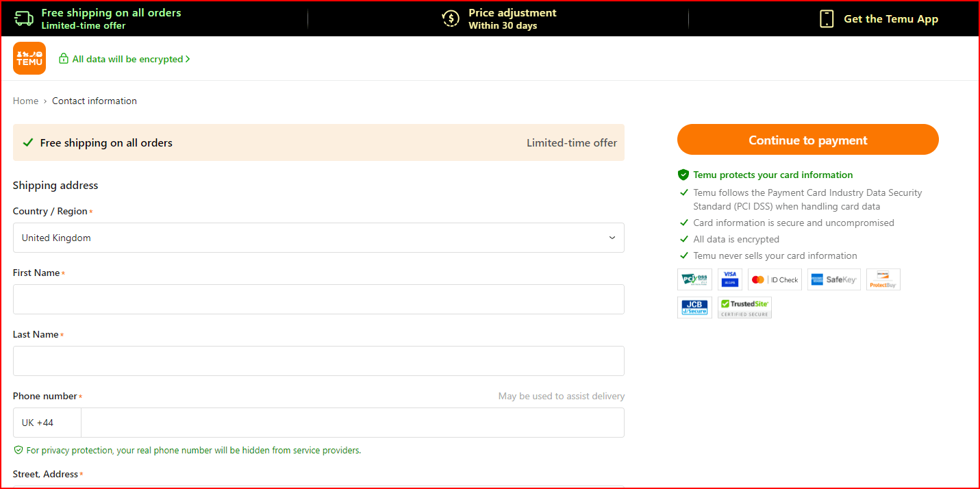Click the Mastercard ID Check badge

tap(774, 279)
